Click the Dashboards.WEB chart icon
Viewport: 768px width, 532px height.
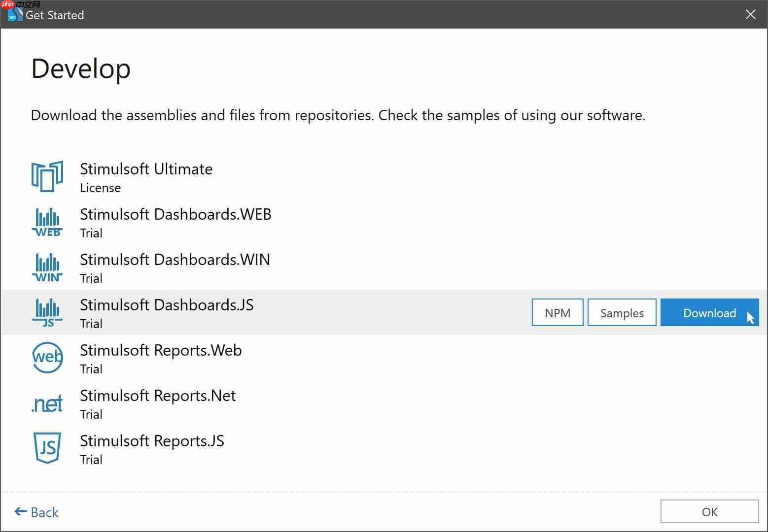(47, 222)
